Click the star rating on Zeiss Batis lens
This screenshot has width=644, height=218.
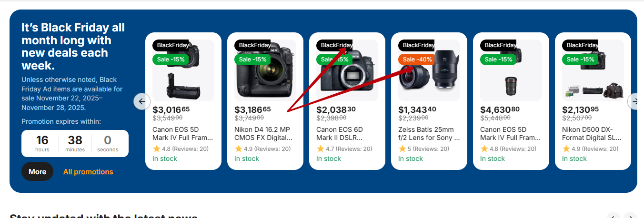coord(402,149)
